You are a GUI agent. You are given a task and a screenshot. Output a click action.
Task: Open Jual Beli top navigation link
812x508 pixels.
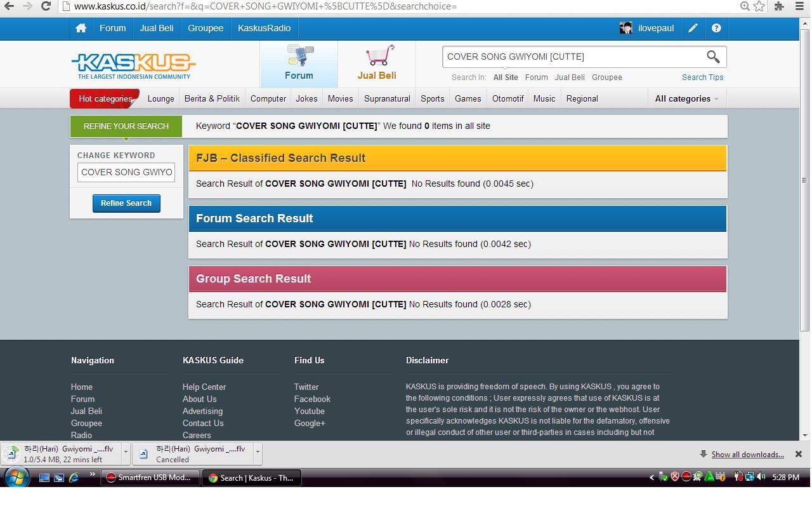[157, 28]
